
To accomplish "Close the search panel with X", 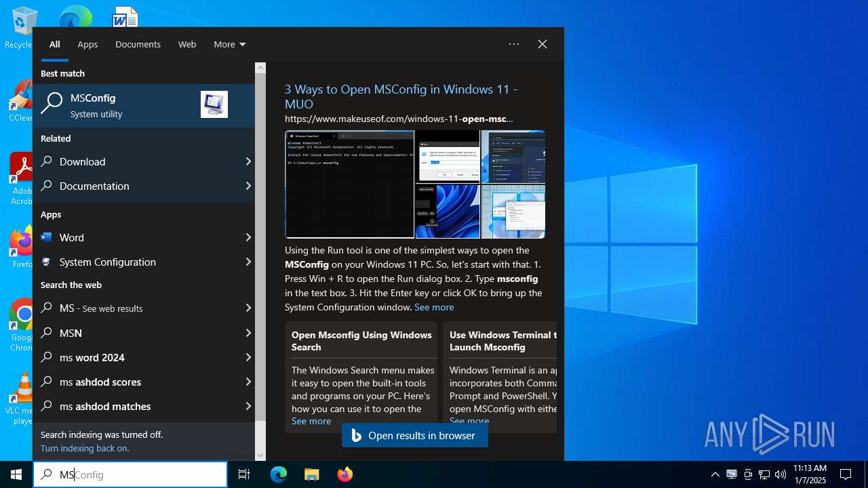I will [542, 44].
